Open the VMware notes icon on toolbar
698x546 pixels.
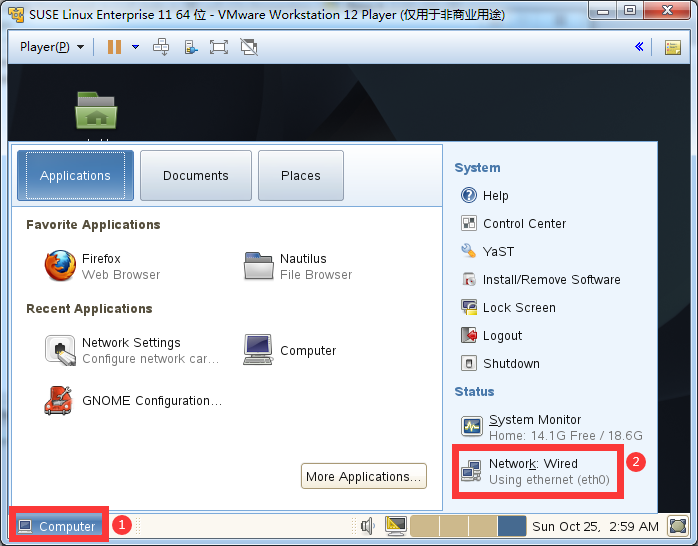673,47
